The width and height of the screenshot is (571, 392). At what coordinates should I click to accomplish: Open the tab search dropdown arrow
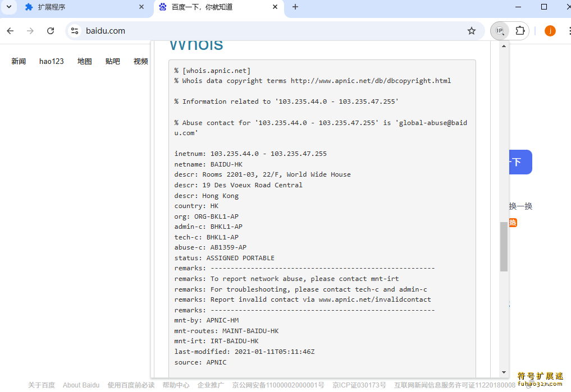[x=9, y=7]
